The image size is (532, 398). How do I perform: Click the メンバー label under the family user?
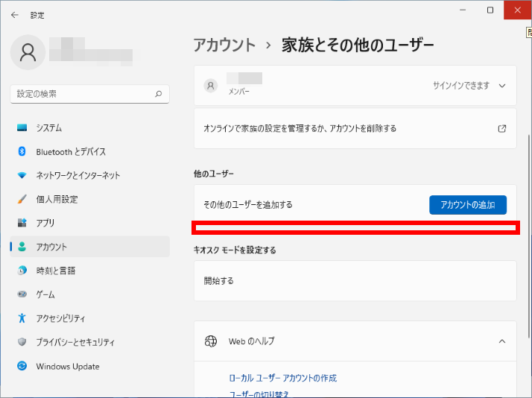pos(239,92)
